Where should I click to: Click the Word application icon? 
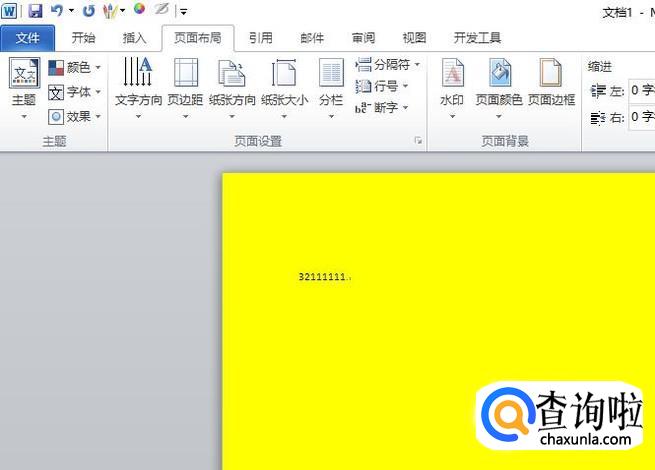9,11
